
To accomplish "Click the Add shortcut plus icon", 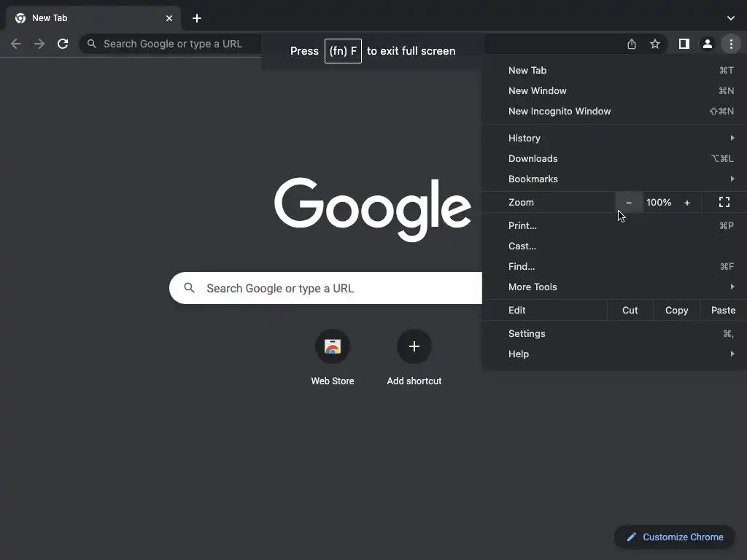I will (x=414, y=346).
